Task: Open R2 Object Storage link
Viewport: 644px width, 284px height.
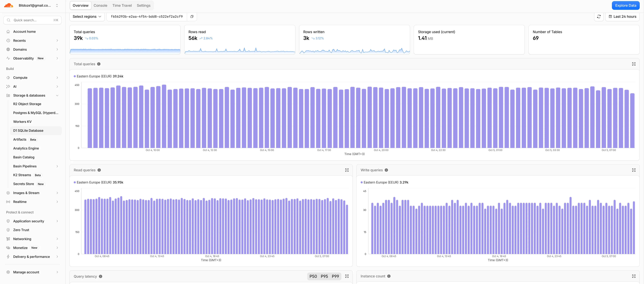Action: [27, 104]
